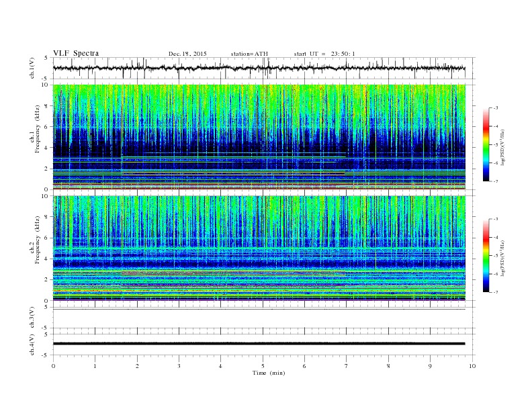Click the "-5" label on ch.1 color bar

[x=495, y=145]
